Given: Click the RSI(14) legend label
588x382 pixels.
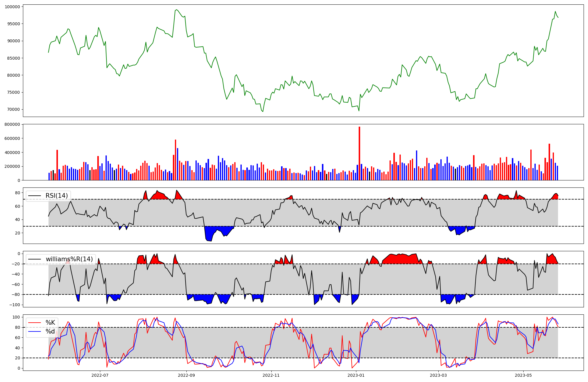Looking at the screenshot, I should pyautogui.click(x=56, y=196).
